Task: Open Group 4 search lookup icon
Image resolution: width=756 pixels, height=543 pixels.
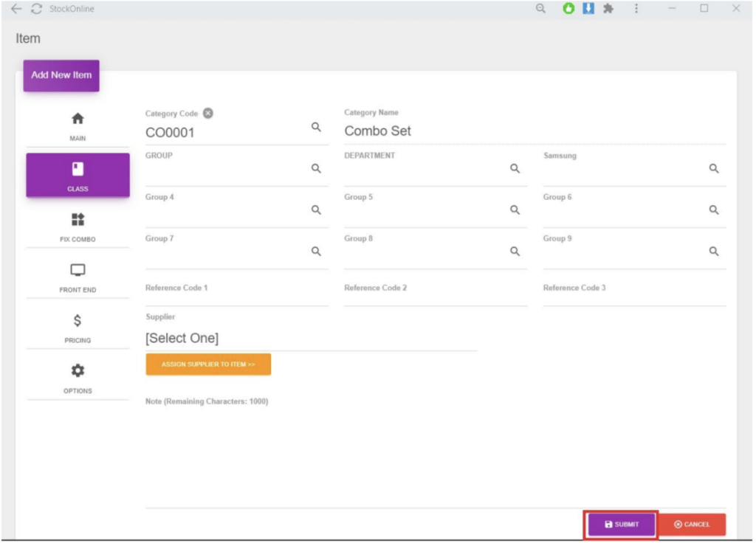Action: pyautogui.click(x=316, y=210)
